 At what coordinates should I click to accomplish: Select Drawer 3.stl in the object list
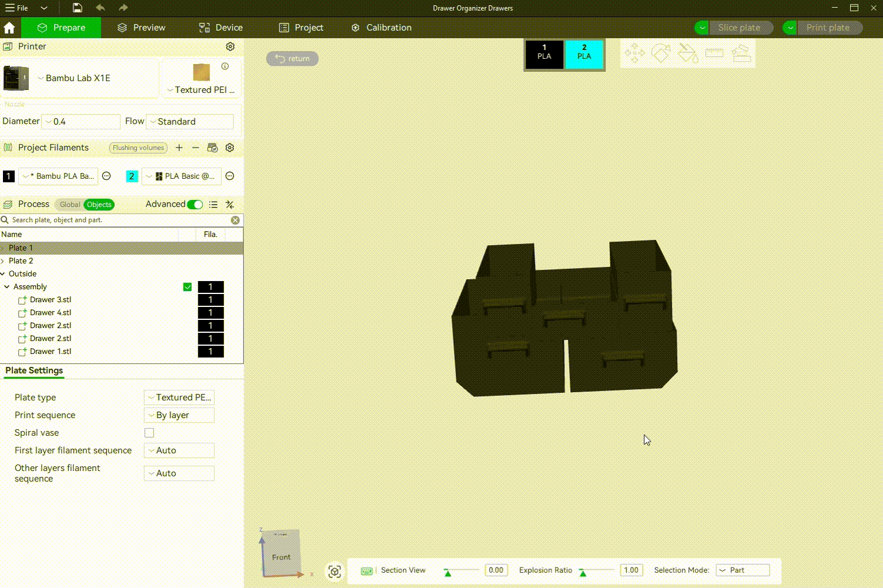(x=51, y=300)
